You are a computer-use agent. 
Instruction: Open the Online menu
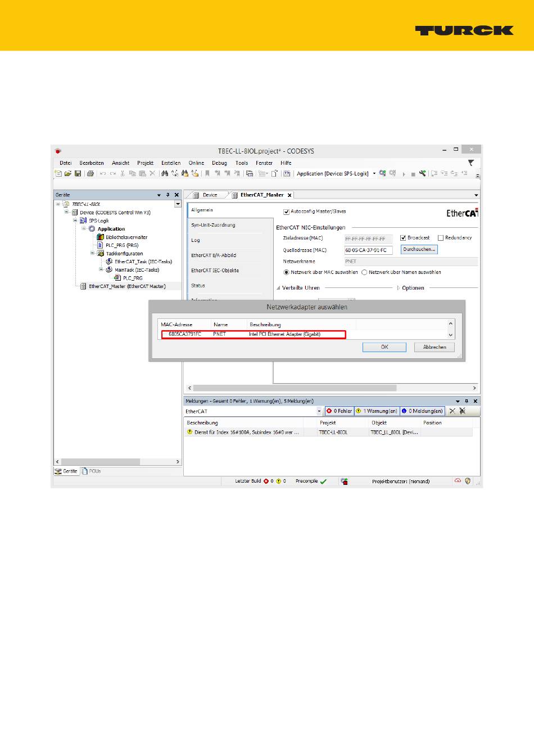196,163
